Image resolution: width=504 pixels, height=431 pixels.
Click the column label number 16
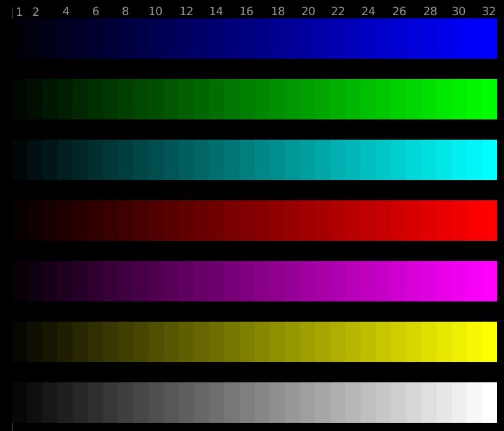click(x=246, y=12)
